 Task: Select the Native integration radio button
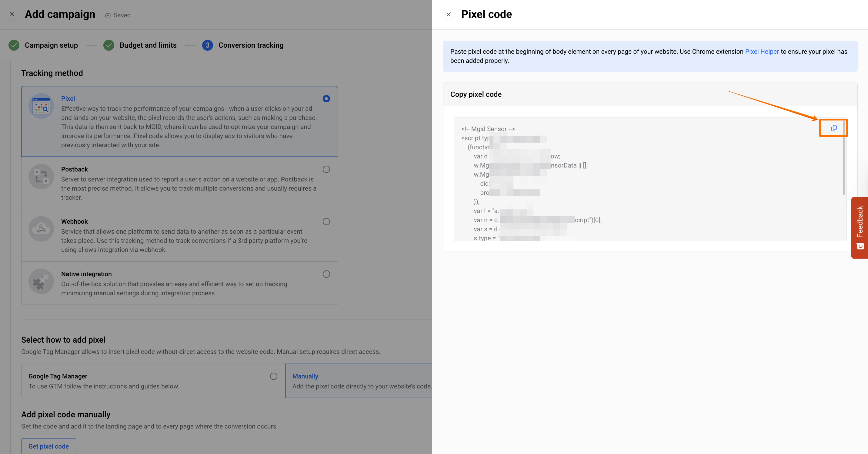[326, 274]
